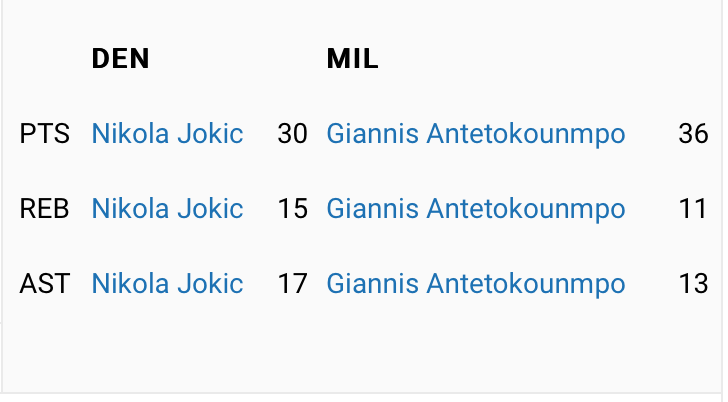Select the AST row label
This screenshot has height=402, width=728.
(x=45, y=283)
